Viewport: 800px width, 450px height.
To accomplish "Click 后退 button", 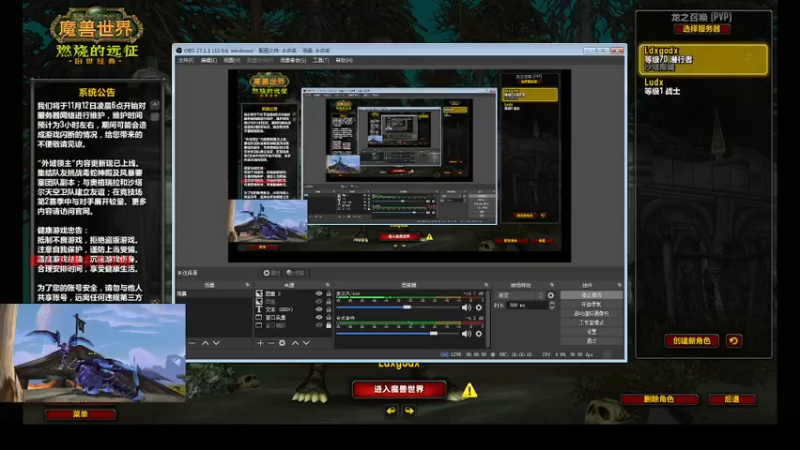I will pyautogui.click(x=732, y=399).
